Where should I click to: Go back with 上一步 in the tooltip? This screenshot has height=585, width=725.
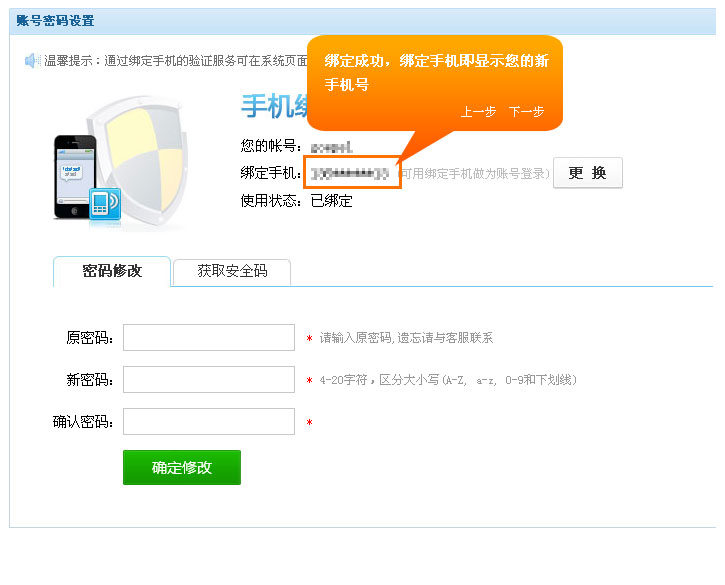pos(478,112)
